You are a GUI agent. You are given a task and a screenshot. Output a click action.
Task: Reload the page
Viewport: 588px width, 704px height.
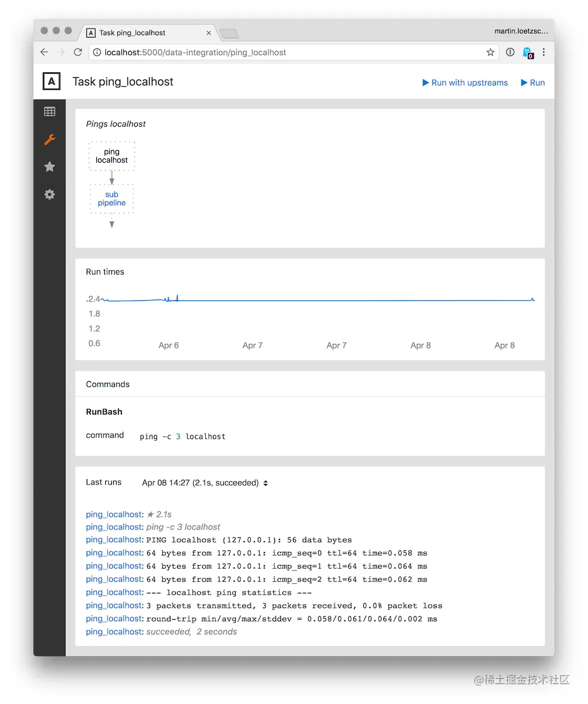78,52
